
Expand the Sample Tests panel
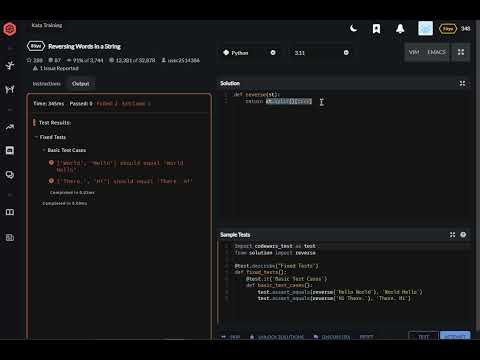(x=452, y=235)
